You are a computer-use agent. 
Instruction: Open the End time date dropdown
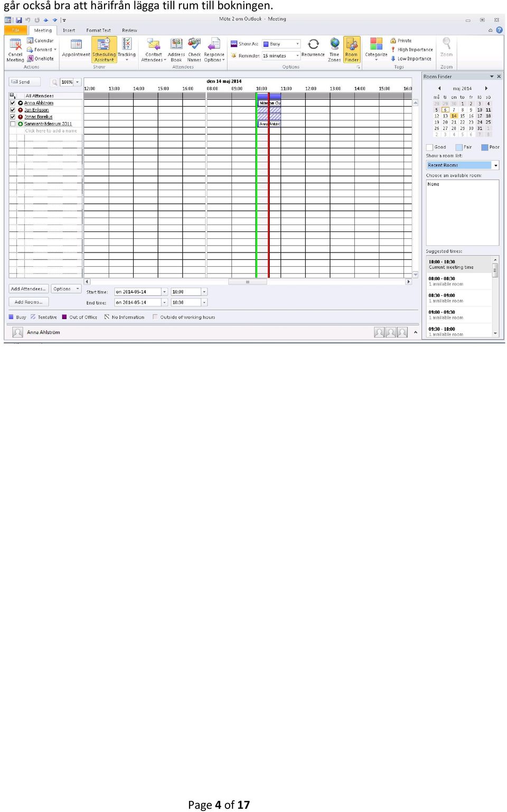click(x=164, y=302)
